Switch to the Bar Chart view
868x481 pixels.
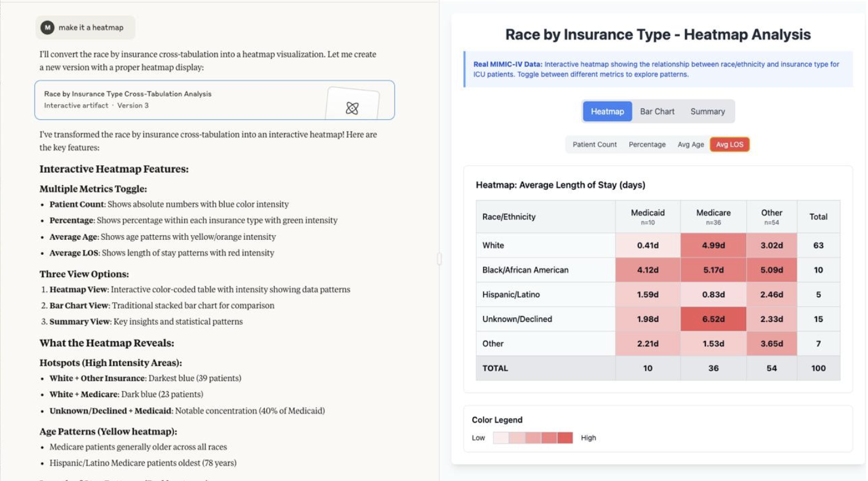pyautogui.click(x=657, y=111)
